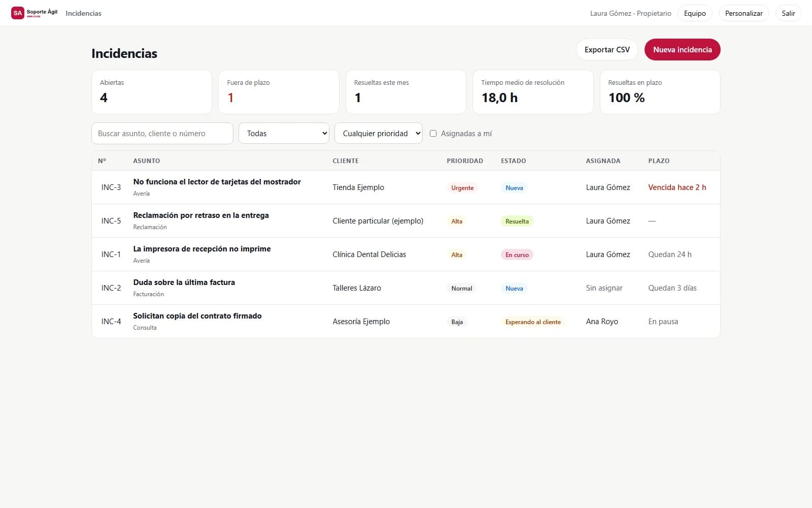Open the Todas status filter dropdown
This screenshot has height=508, width=812.
pyautogui.click(x=284, y=133)
